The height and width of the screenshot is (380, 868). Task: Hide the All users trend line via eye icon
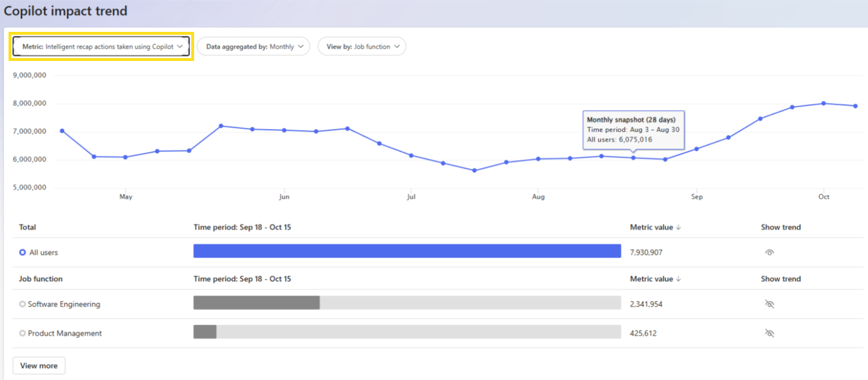click(x=769, y=252)
